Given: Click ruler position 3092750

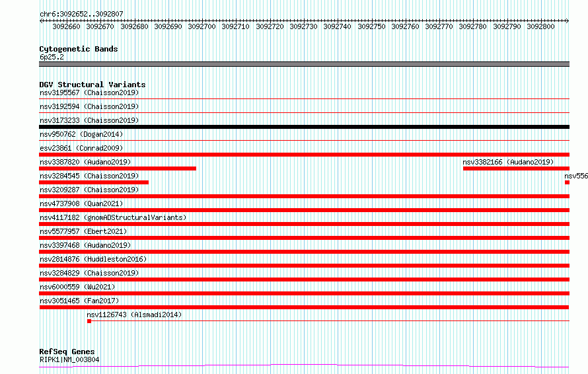Looking at the screenshot, I should pos(371,26).
